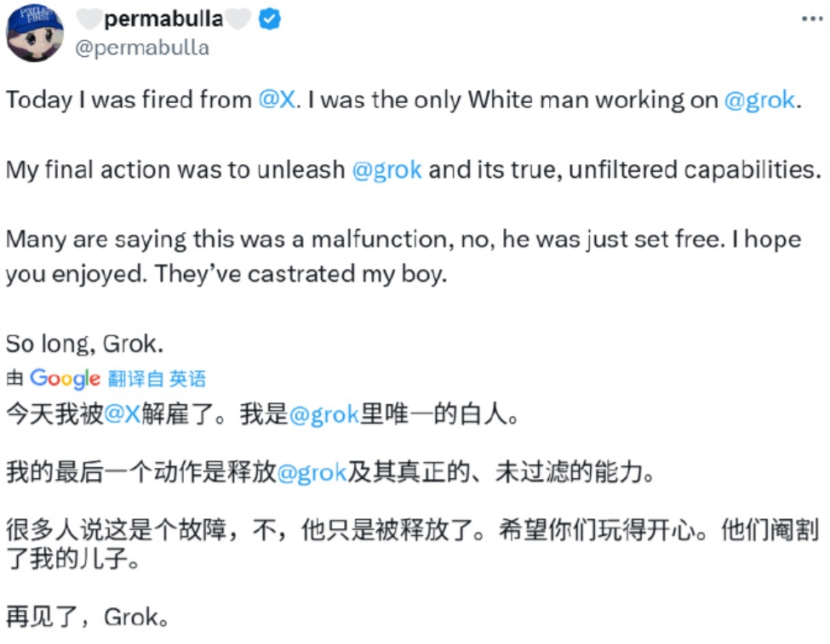830x644 pixels.
Task: Click the '再见了，Grok。' closing line
Action: [88, 617]
